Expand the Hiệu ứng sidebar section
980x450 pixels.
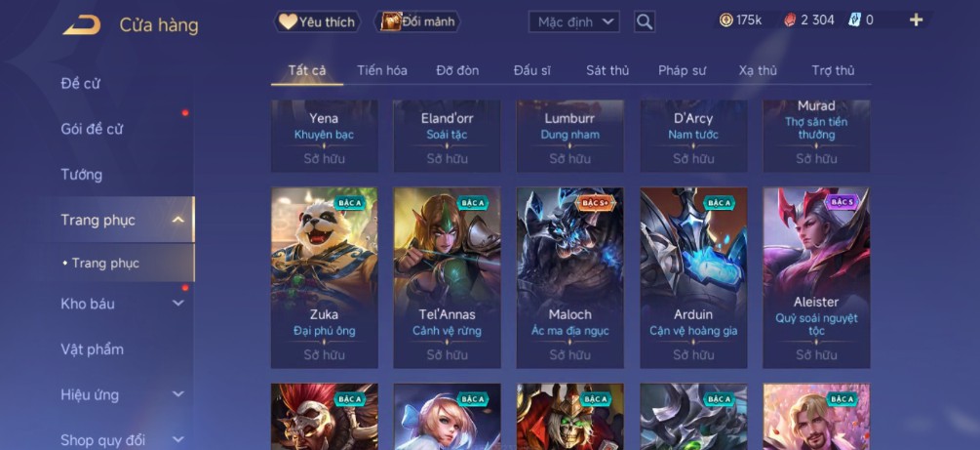(x=178, y=394)
